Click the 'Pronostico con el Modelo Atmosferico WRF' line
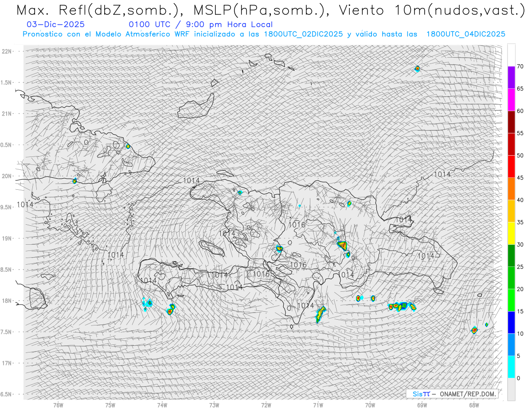This screenshot has width=532, height=411. 264,34
